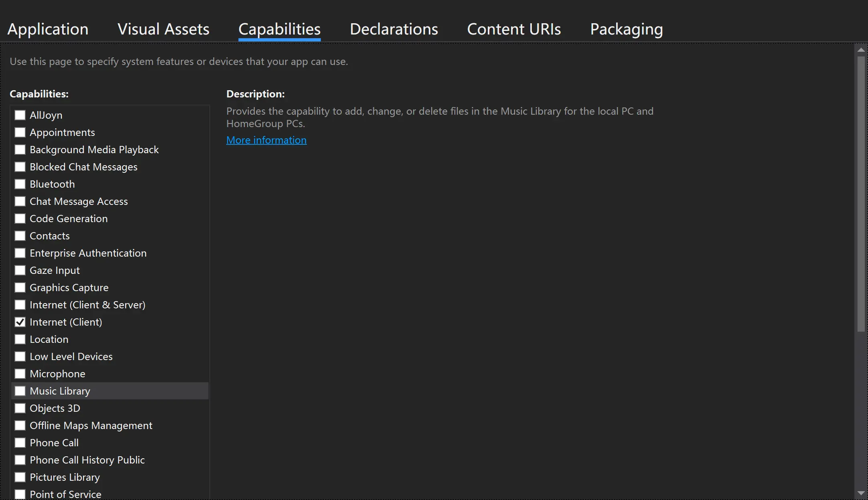868x500 pixels.
Task: Click the scrollbar down arrow
Action: coord(861,493)
